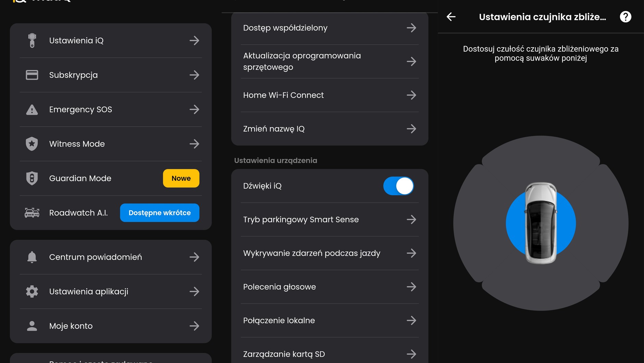The image size is (644, 363).
Task: Open Tryb parkingowy Smart Sense setting
Action: pos(330,220)
